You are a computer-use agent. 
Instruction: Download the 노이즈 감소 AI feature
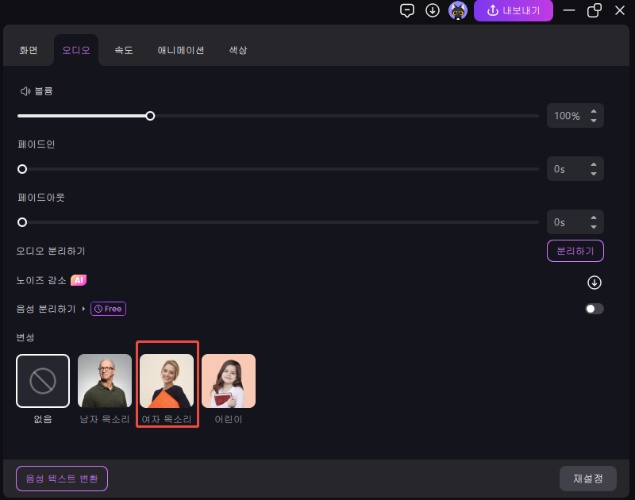594,283
